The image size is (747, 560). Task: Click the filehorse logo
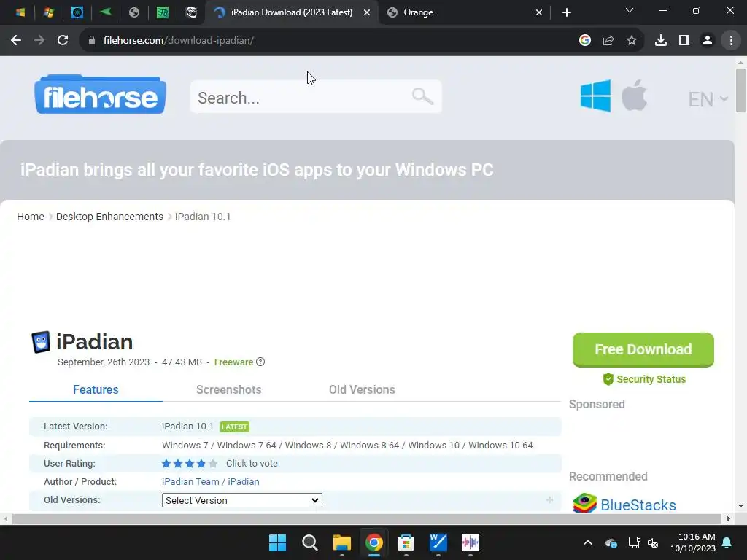[x=100, y=94]
